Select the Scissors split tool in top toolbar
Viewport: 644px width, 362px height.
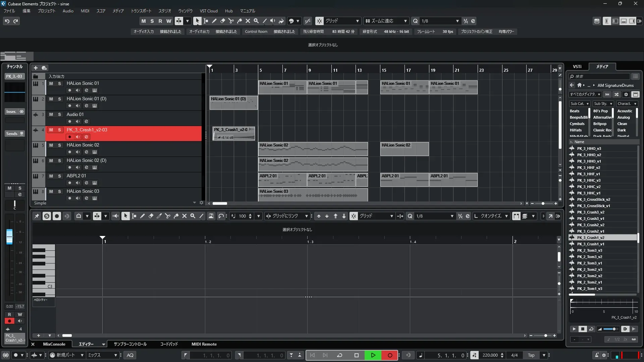[231, 21]
